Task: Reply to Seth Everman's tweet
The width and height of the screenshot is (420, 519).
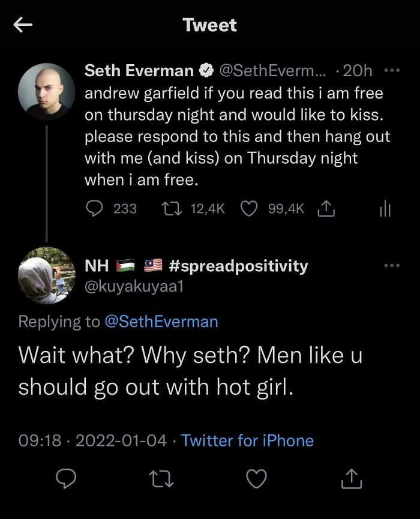Action: point(94,208)
